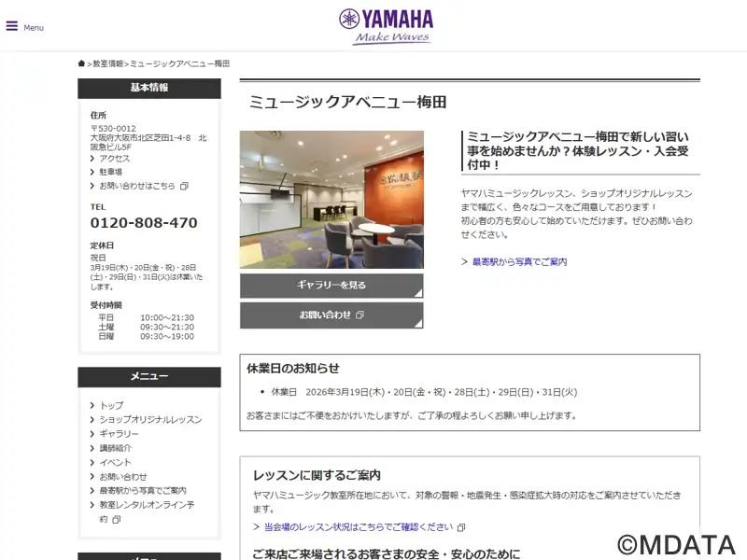Open 教室情報 breadcrumb link

point(108,63)
